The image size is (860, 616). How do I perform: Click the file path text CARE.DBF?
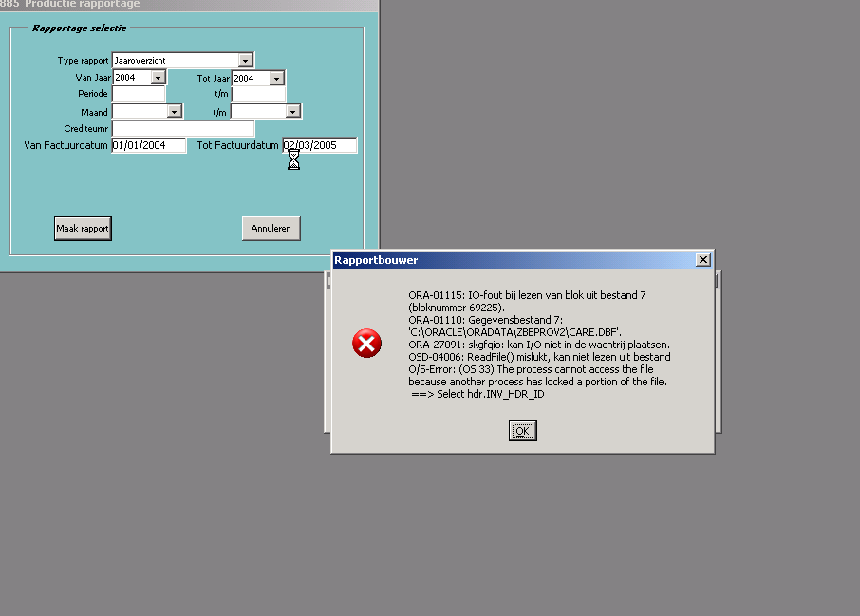tap(514, 332)
